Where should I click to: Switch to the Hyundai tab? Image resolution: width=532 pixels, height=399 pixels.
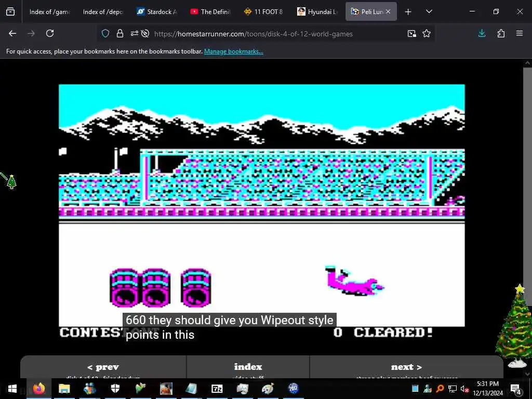click(x=317, y=11)
